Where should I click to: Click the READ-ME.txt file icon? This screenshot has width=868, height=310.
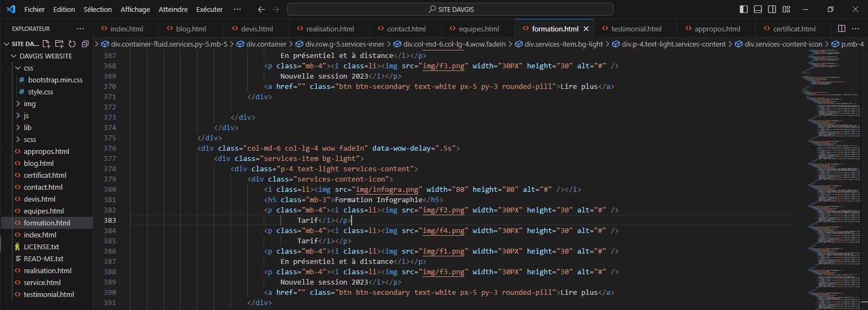tap(18, 259)
